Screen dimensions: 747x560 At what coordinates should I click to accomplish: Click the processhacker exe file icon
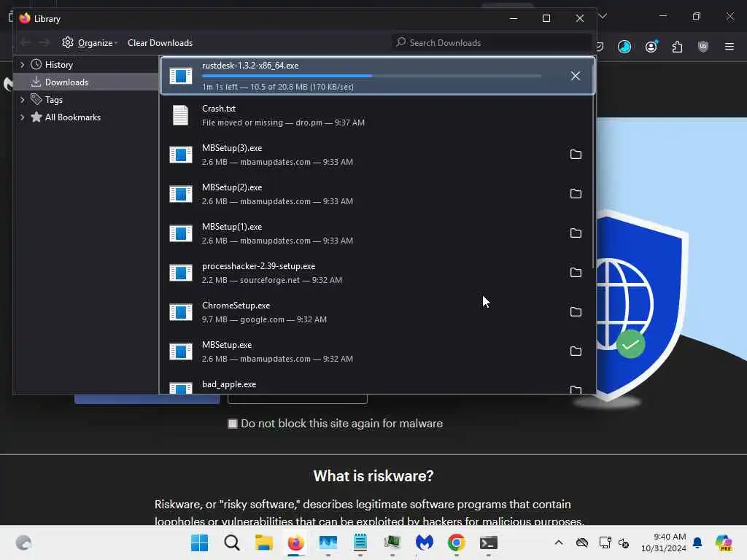coord(181,273)
